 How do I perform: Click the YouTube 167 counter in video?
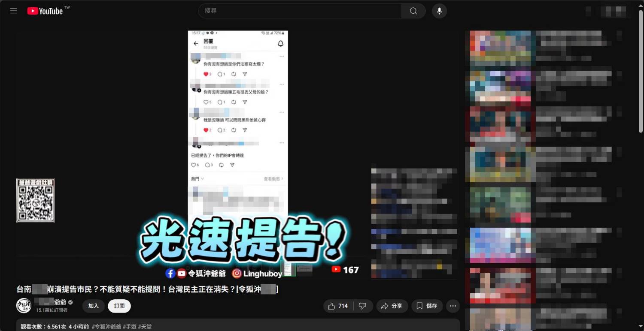345,270
